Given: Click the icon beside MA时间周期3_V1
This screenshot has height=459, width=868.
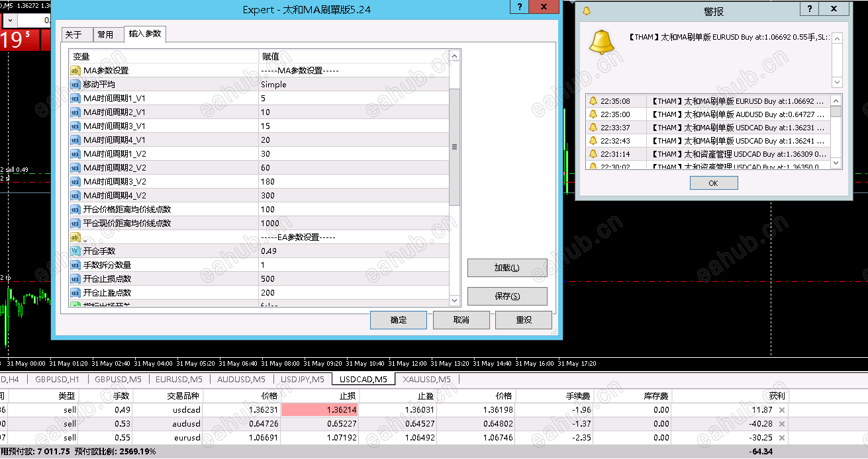Looking at the screenshot, I should (75, 126).
